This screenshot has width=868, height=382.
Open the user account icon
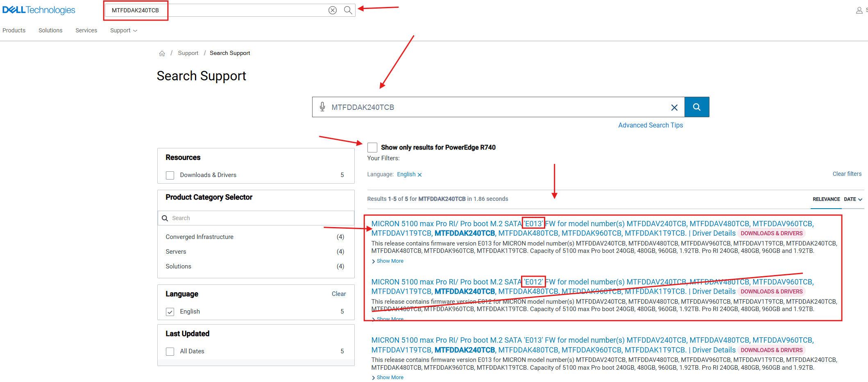859,10
